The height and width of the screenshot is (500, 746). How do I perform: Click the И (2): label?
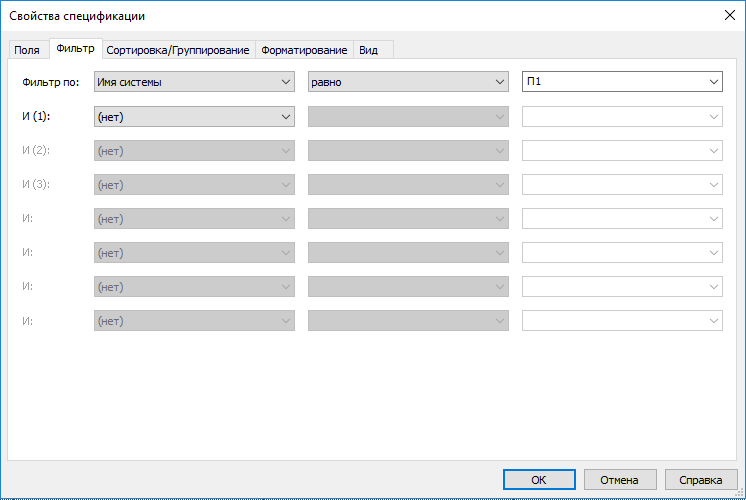(x=36, y=150)
